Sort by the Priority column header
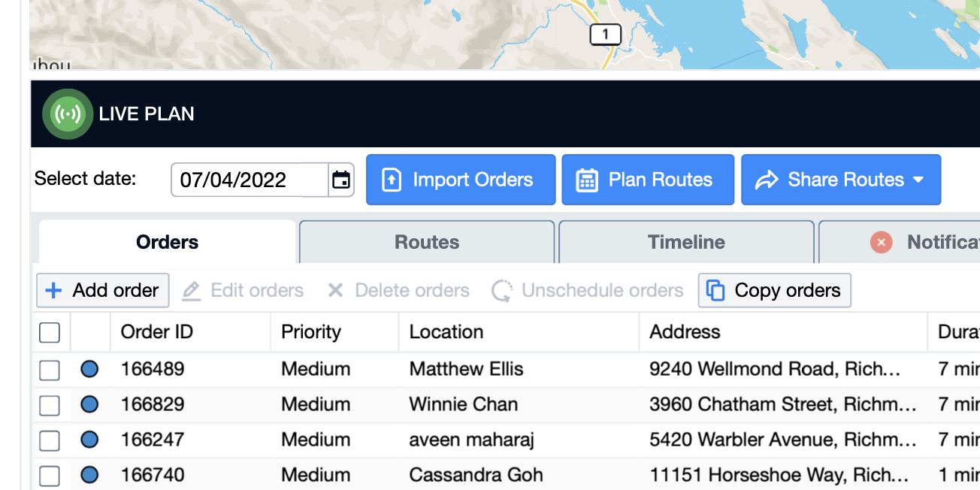This screenshot has height=490, width=980. pos(311,332)
